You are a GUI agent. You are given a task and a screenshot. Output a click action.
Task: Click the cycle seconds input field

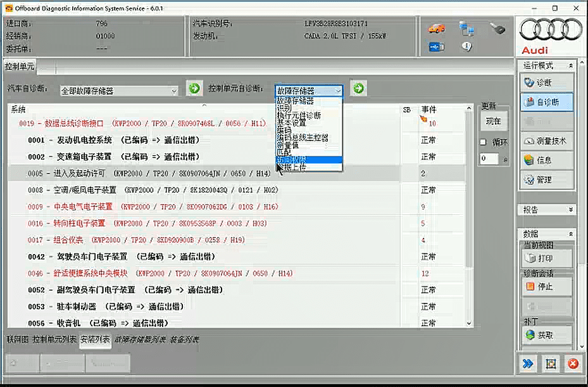(x=489, y=158)
